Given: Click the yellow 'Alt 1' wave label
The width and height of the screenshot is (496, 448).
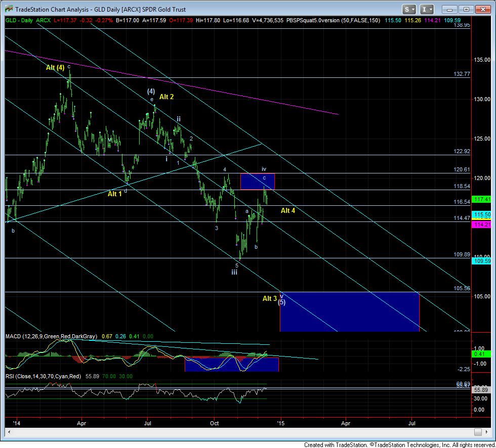Looking at the screenshot, I should (114, 194).
